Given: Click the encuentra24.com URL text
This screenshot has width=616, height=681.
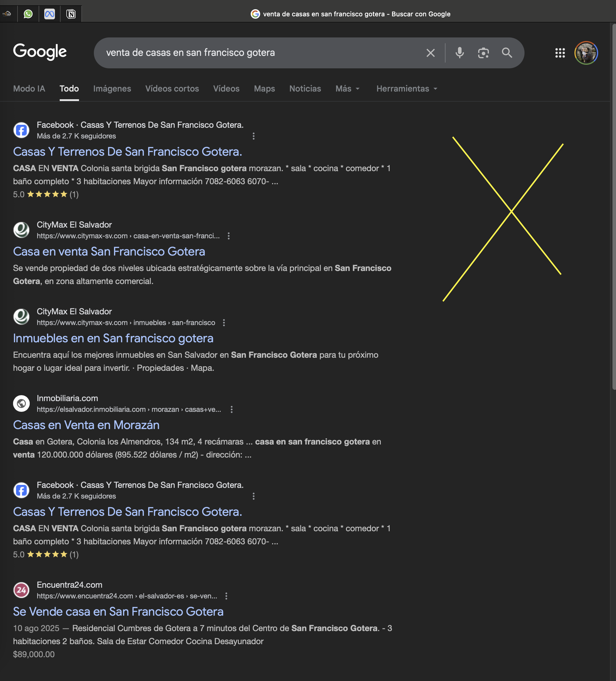Looking at the screenshot, I should tap(127, 596).
